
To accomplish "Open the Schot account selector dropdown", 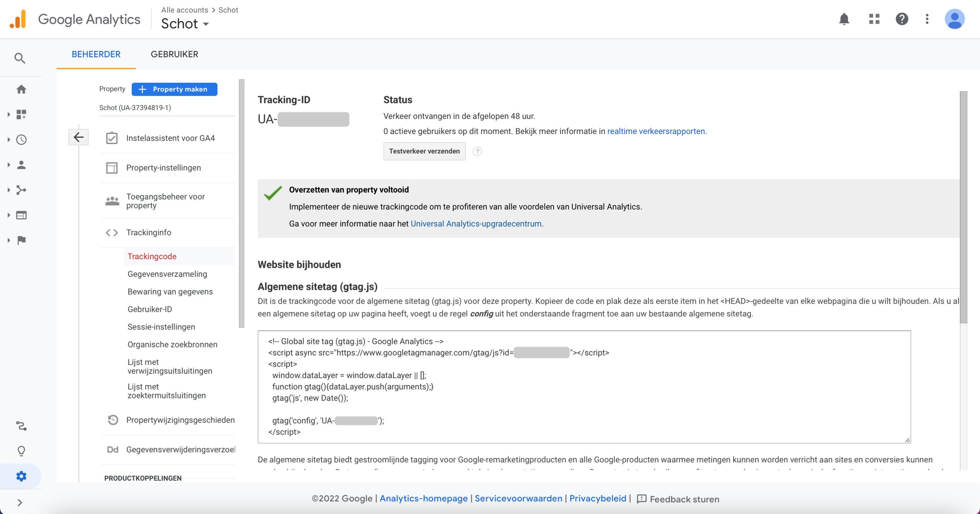I will coord(185,24).
